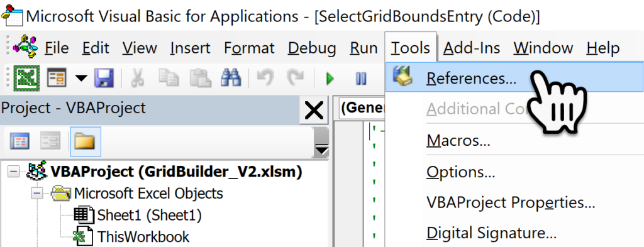Click the View Object icon in Project panel
This screenshot has width=644, height=247.
pos(50,141)
